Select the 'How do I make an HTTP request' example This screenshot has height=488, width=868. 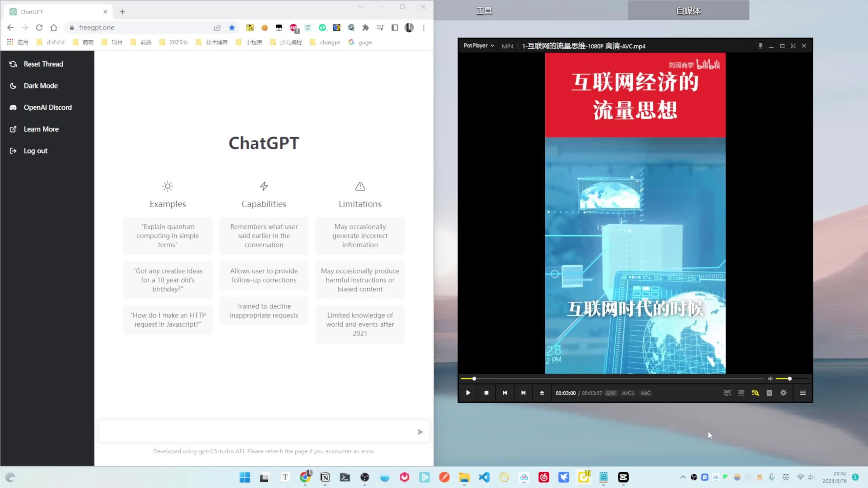coord(168,320)
